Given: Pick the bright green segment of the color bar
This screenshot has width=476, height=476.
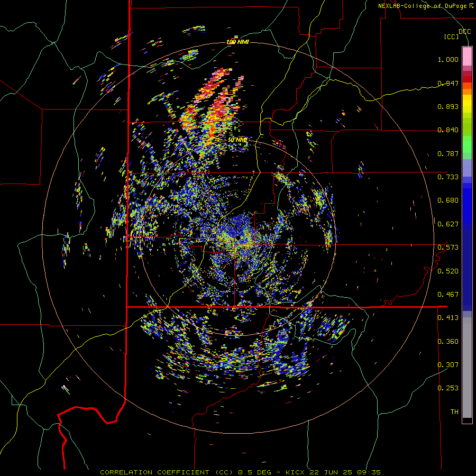Looking at the screenshot, I should [x=467, y=144].
